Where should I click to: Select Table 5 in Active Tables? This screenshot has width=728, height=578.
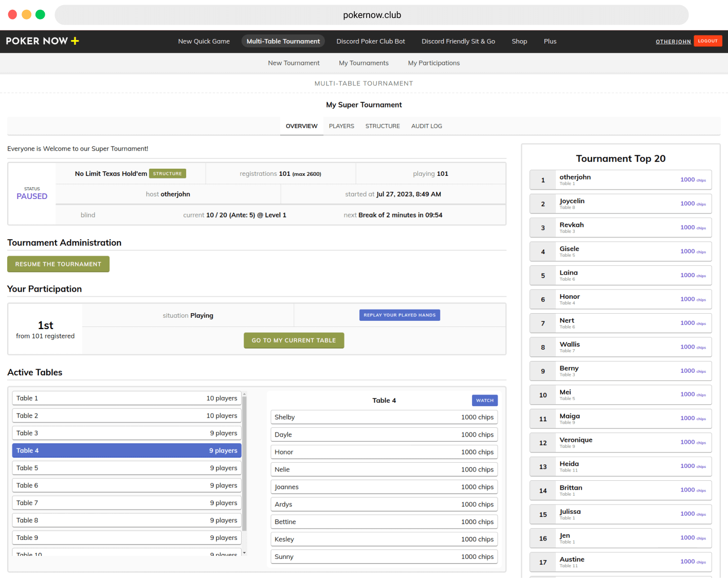[x=126, y=468]
